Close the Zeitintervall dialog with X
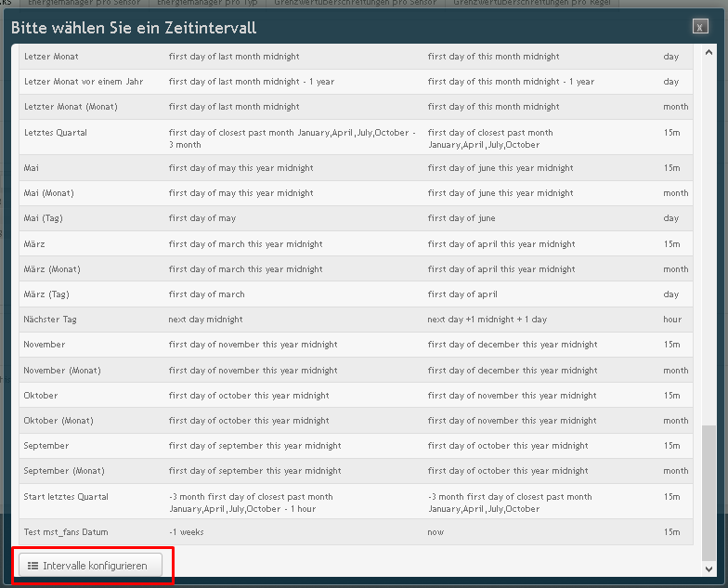Image resolution: width=728 pixels, height=588 pixels. [x=700, y=26]
